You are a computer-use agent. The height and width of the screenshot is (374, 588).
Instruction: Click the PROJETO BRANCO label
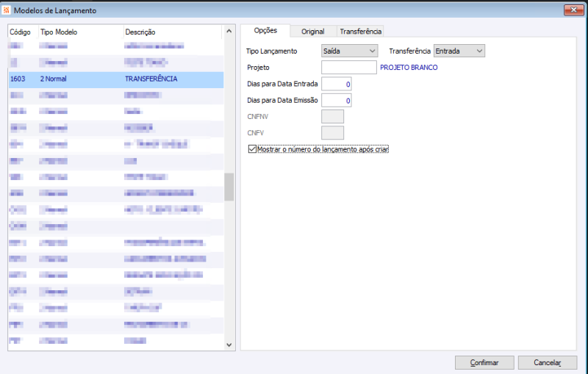[409, 68]
